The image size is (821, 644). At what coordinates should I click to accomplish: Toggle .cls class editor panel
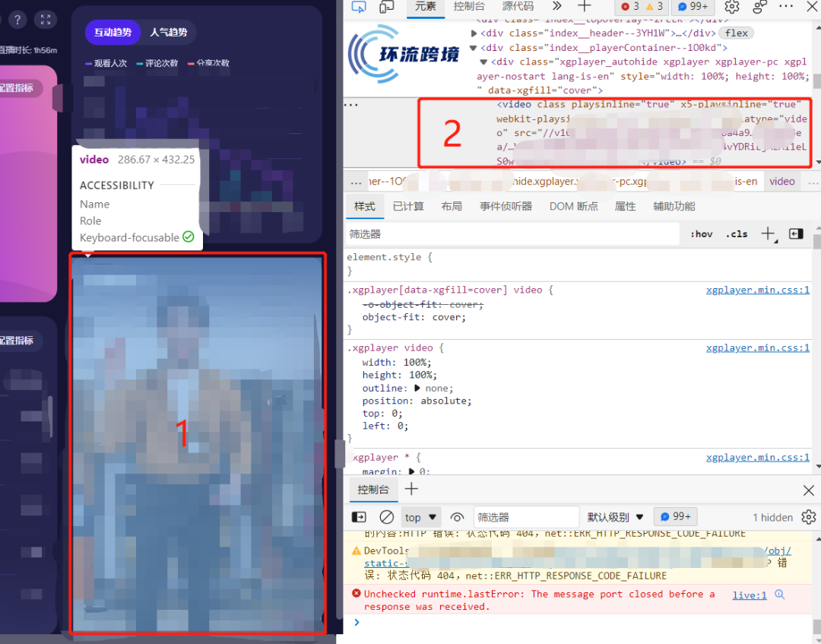(x=737, y=234)
